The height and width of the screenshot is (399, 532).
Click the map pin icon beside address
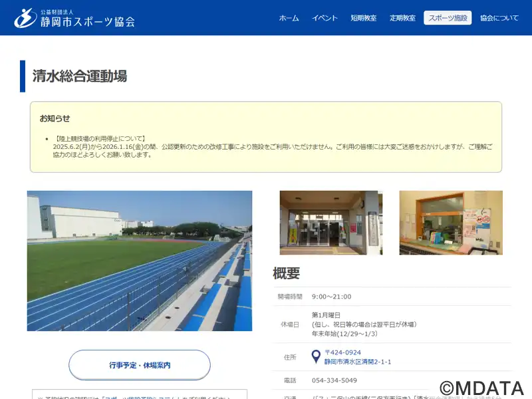pos(316,357)
